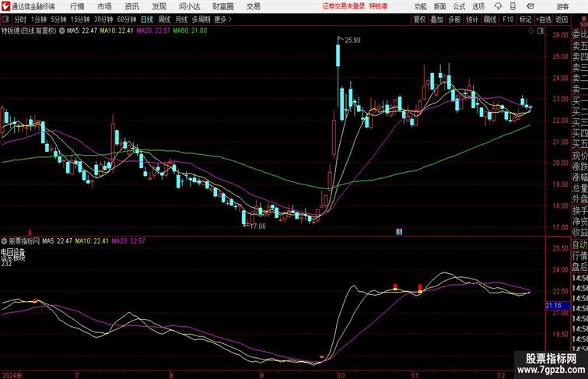Click the 通达信 red logo icon
The image size is (588, 379).
click(x=5, y=6)
